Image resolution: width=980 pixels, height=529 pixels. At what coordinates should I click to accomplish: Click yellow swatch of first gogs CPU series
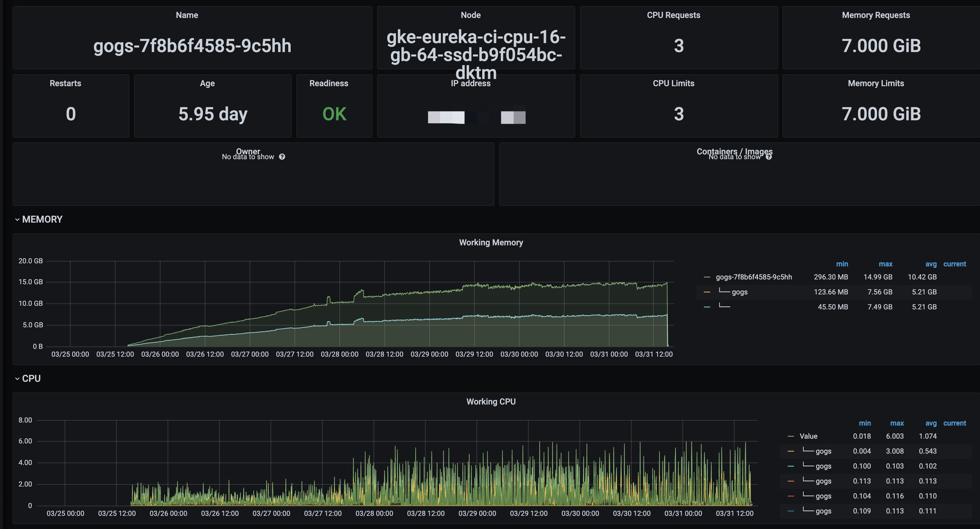point(791,452)
